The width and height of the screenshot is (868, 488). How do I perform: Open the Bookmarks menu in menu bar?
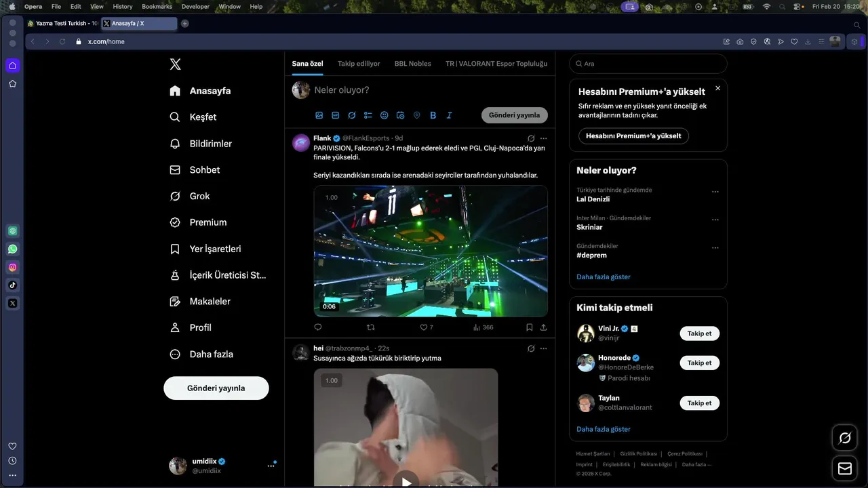(x=157, y=6)
